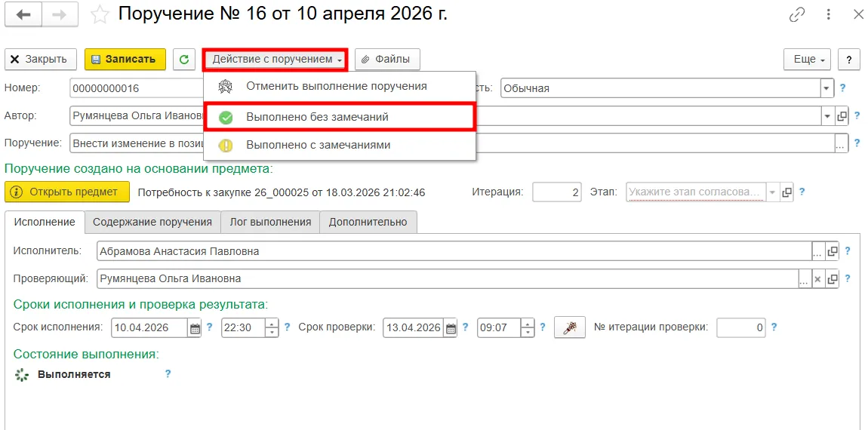Viewport: 868px width, 430px height.
Task: Open the Проверяющий record with the open icon
Action: (x=832, y=279)
